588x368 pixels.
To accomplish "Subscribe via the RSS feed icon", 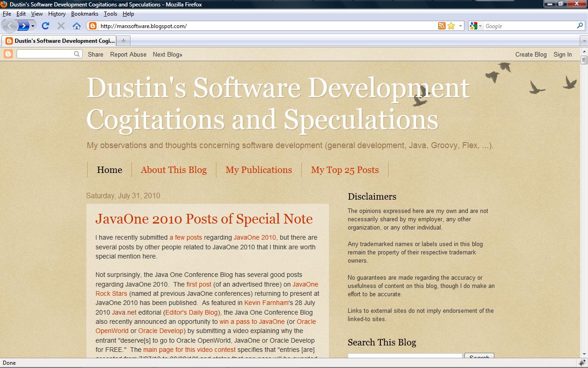I will [441, 26].
